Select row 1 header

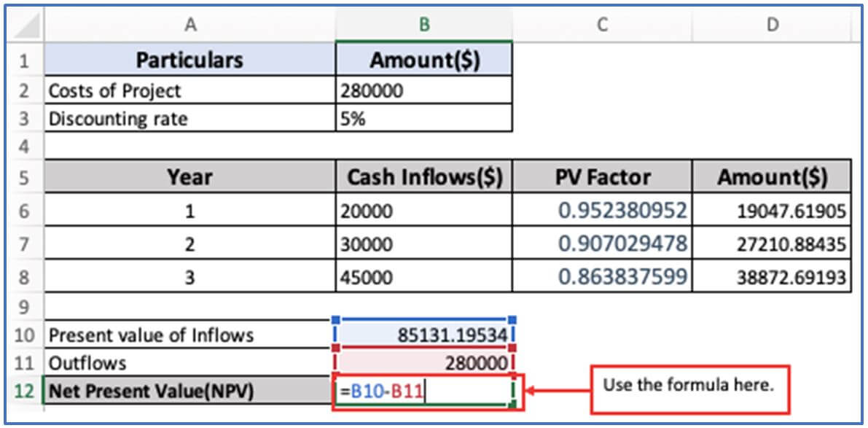click(25, 60)
